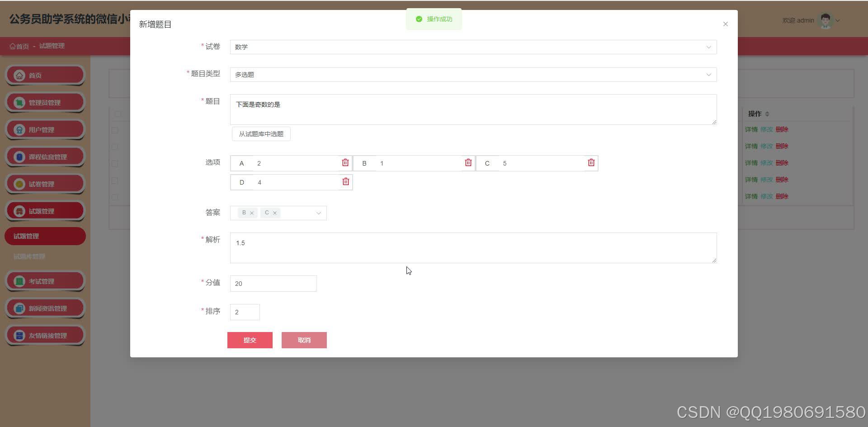This screenshot has height=427, width=868.
Task: Go to 试题库管理 in the sidebar submenu
Action: click(29, 256)
